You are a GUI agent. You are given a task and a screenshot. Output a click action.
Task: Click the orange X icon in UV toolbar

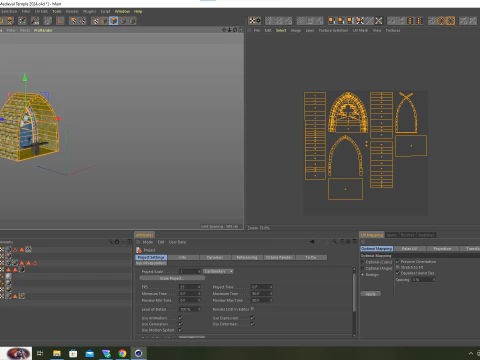tap(379, 21)
